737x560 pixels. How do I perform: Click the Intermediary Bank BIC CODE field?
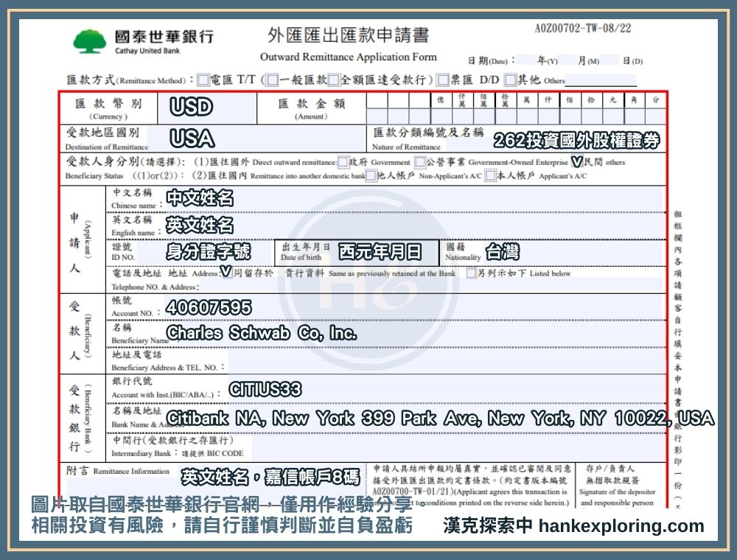(458, 447)
